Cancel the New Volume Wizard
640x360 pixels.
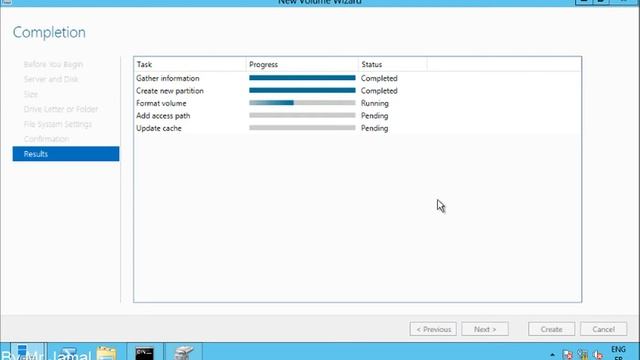click(603, 329)
